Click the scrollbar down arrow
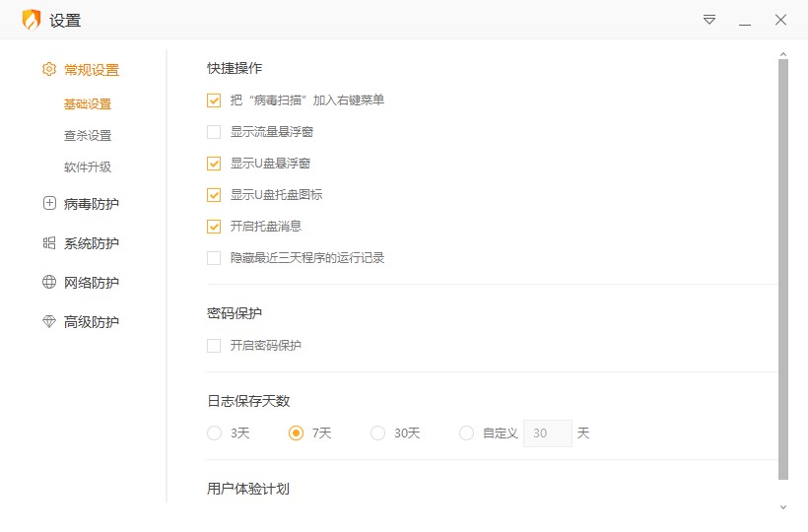The width and height of the screenshot is (808, 532). (x=783, y=507)
